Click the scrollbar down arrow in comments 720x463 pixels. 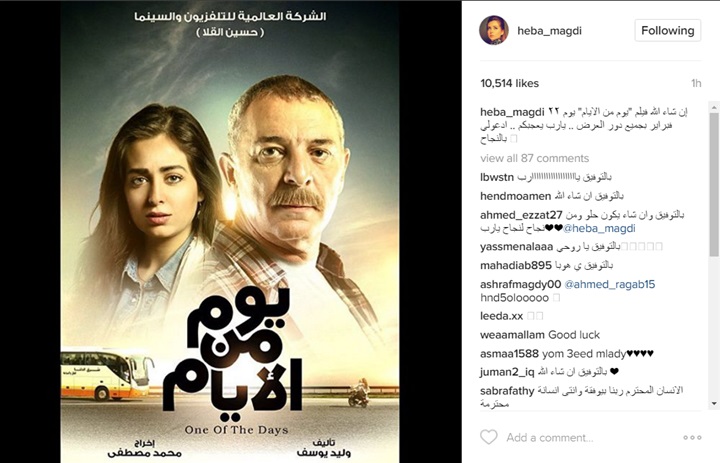714,404
